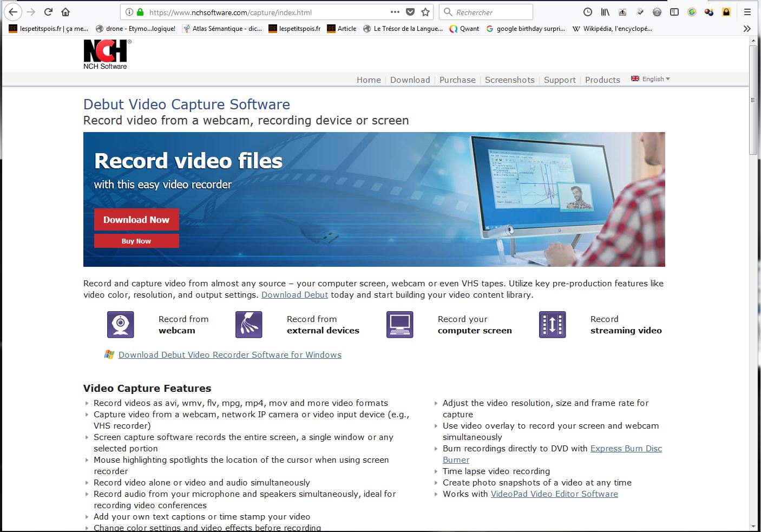Open the Firefox library icon
The height and width of the screenshot is (532, 761).
pyautogui.click(x=605, y=12)
